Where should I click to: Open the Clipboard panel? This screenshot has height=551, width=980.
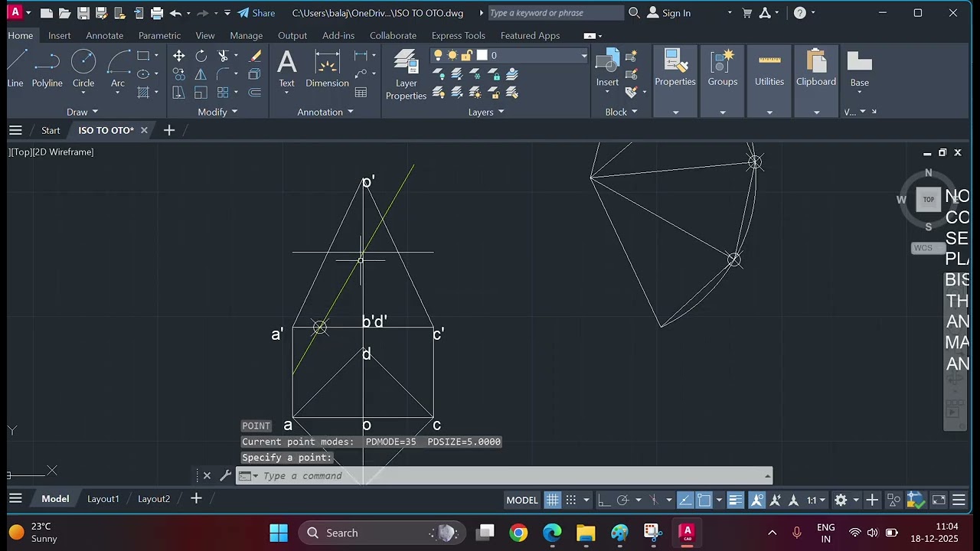pyautogui.click(x=816, y=81)
